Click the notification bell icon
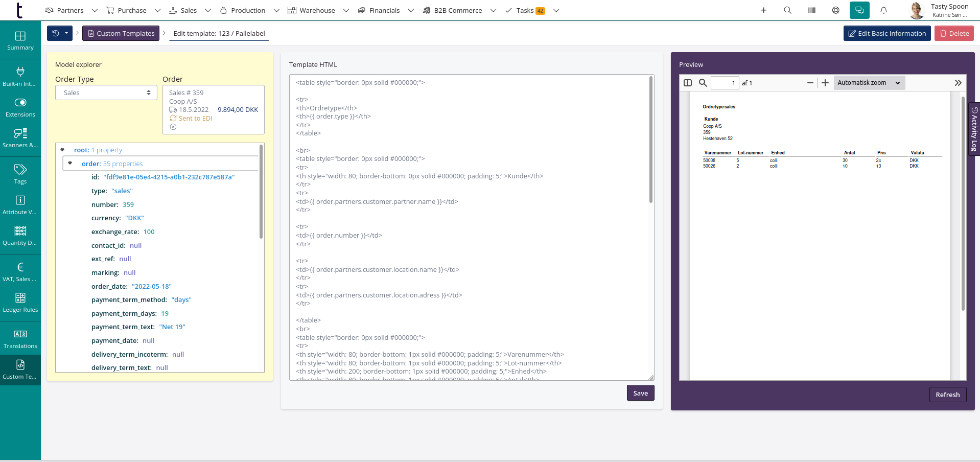Viewport: 980px width, 462px height. [883, 10]
